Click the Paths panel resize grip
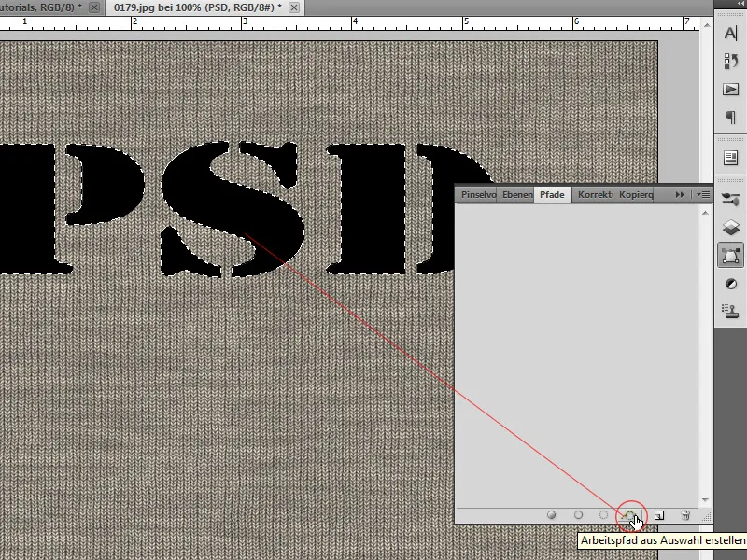747x560 pixels. point(707,517)
